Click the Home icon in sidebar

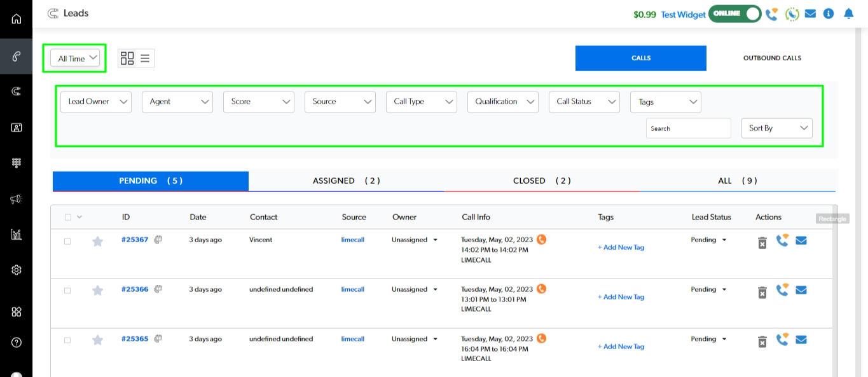tap(17, 18)
